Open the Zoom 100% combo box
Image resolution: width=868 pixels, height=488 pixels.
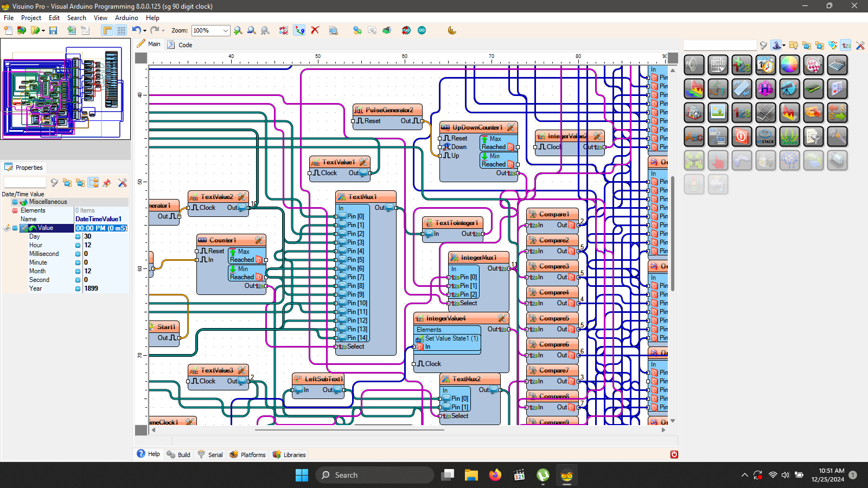click(211, 30)
